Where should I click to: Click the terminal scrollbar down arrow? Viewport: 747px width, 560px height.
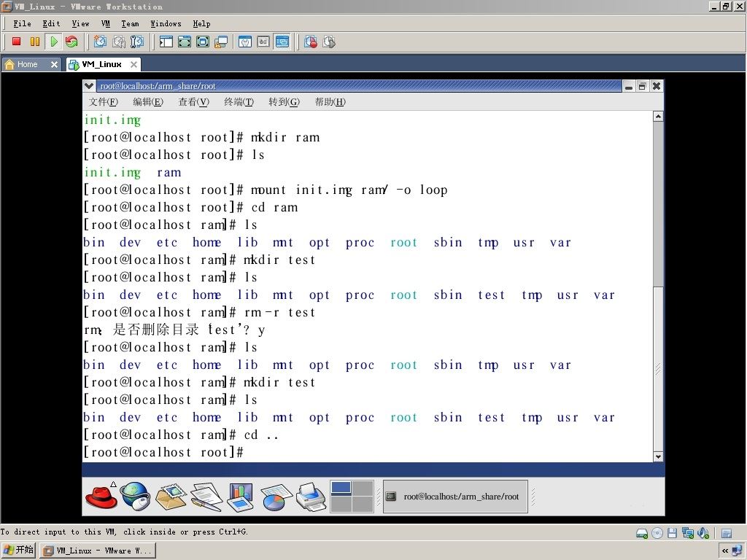(x=658, y=456)
